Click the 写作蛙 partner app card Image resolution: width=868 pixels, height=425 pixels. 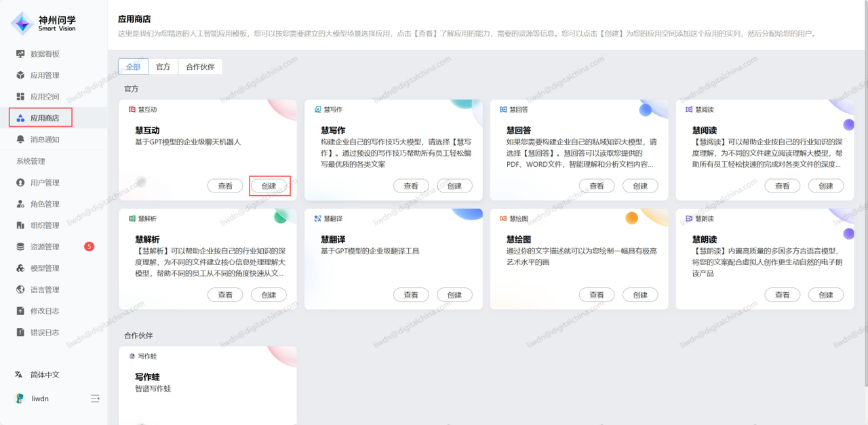[208, 383]
